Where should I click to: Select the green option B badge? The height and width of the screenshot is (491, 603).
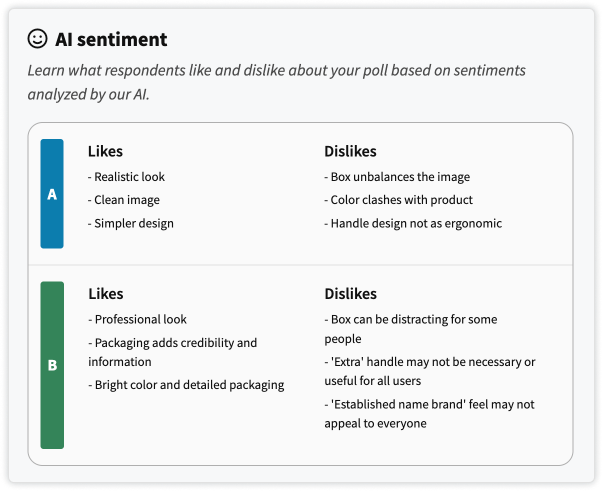[52, 365]
